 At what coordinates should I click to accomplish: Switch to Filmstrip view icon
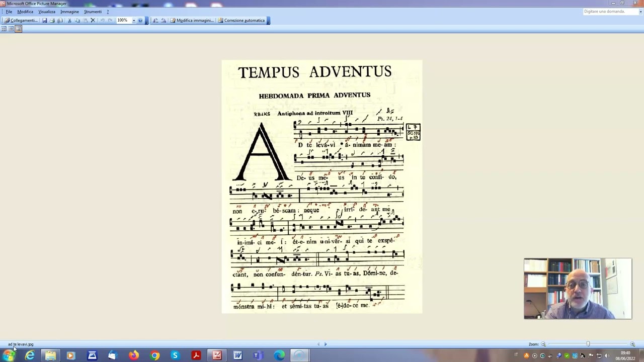pos(11,29)
